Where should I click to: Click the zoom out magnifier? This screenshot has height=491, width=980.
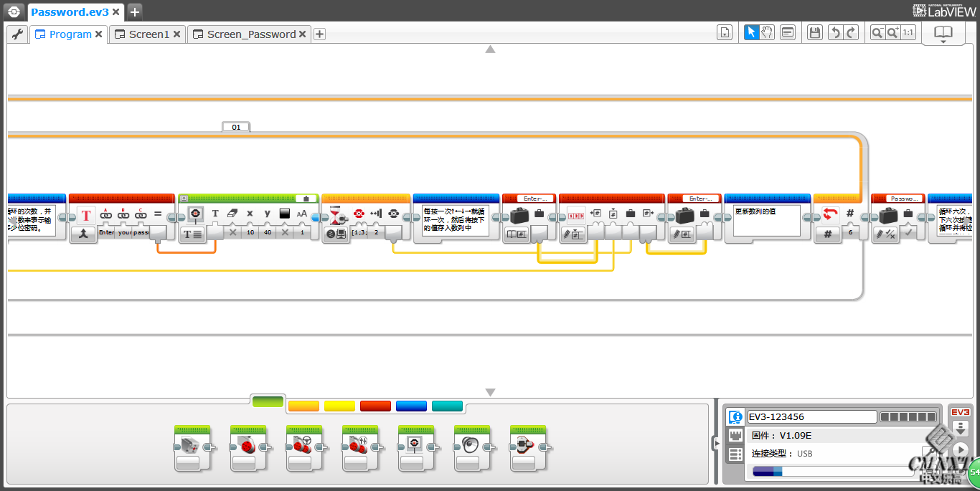pyautogui.click(x=877, y=32)
